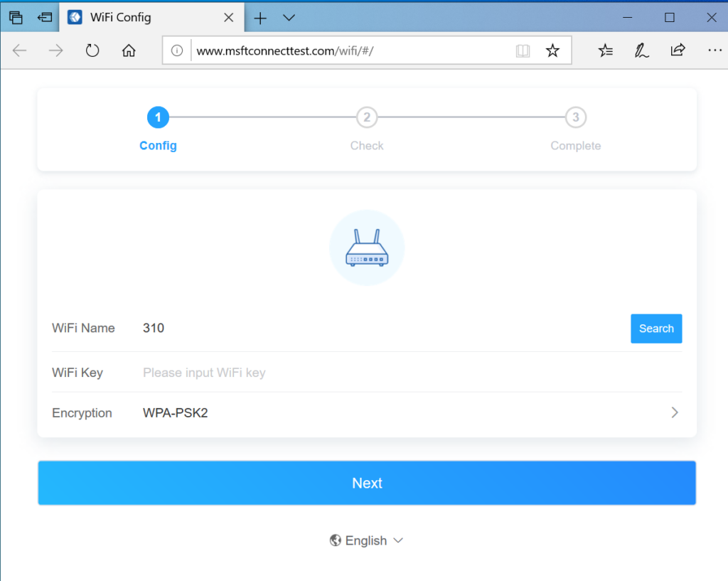
Task: Open the tab preview chevron dropdown
Action: point(289,18)
